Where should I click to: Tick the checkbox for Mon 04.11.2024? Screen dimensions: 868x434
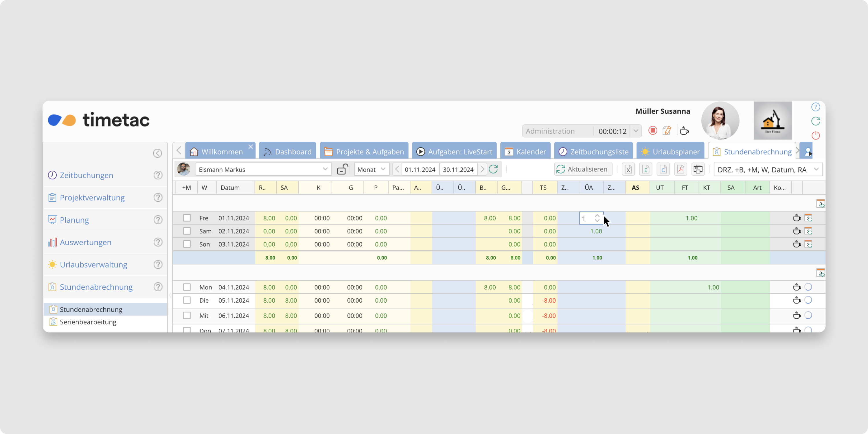pos(187,287)
